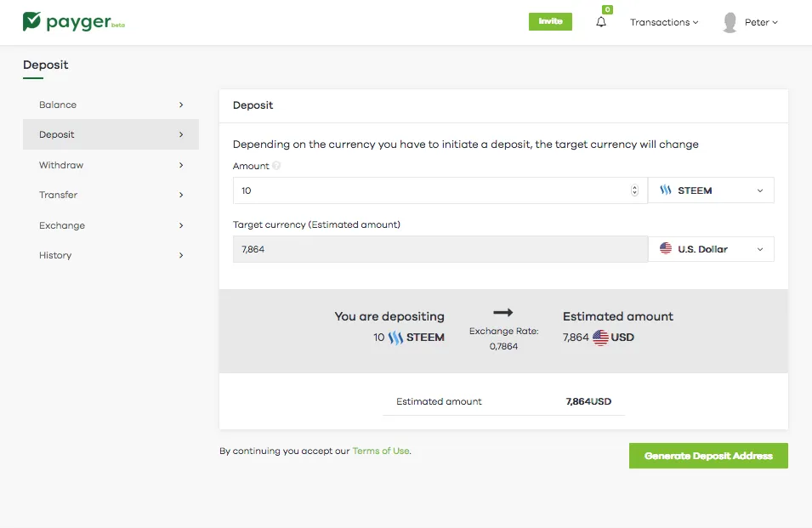Click the exchange rate arrow icon
The height and width of the screenshot is (528, 812).
coord(503,312)
